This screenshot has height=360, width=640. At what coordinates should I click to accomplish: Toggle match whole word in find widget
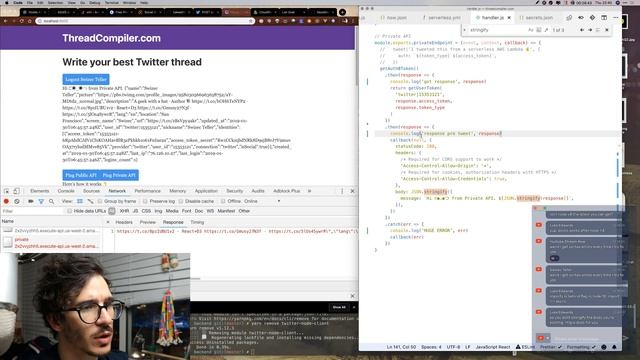[539, 30]
